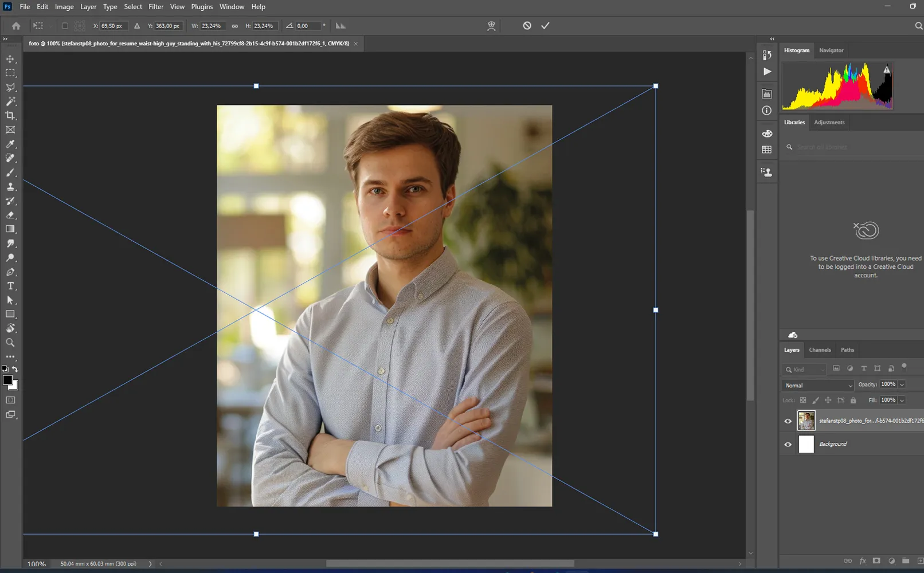Select the Pen tool
This screenshot has width=924, height=573.
pos(10,272)
